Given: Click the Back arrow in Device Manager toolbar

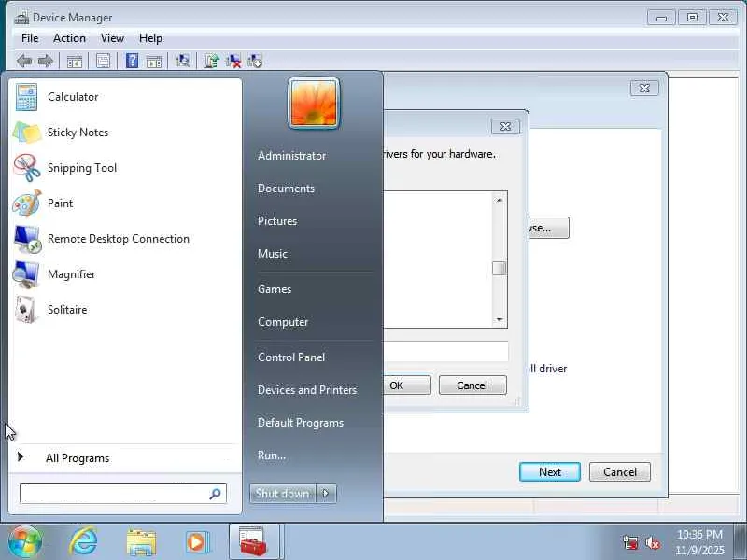Looking at the screenshot, I should (x=24, y=61).
